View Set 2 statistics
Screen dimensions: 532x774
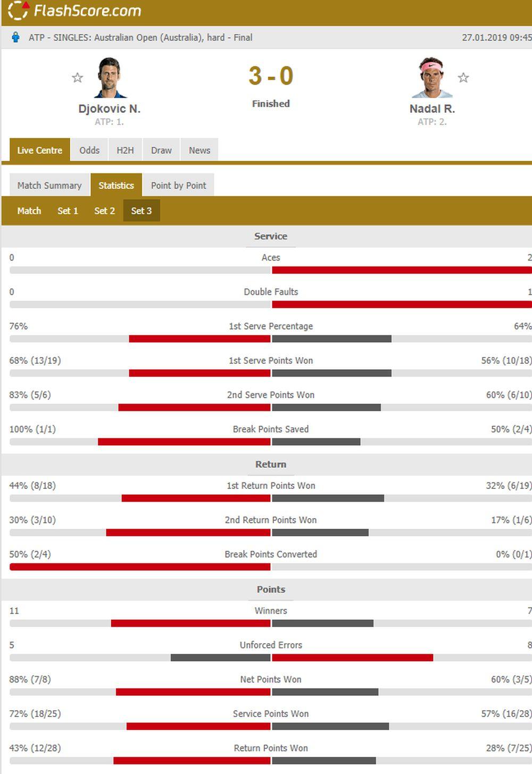[x=104, y=211]
